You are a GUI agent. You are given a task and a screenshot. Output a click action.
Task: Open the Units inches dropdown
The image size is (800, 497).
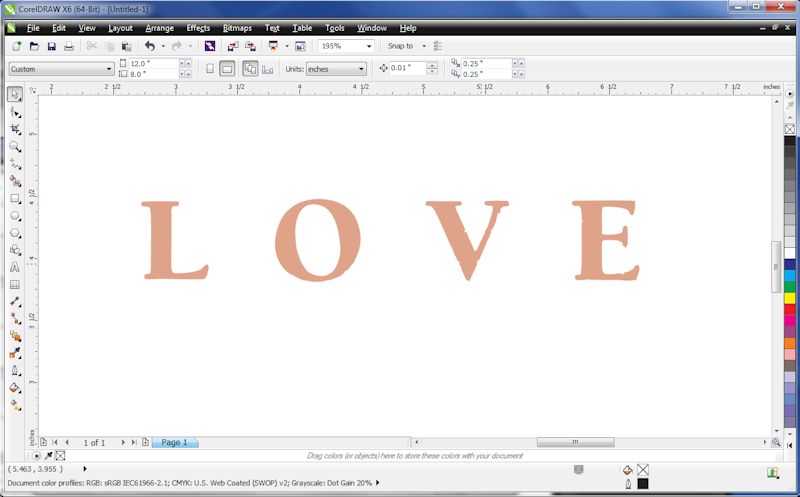(361, 69)
